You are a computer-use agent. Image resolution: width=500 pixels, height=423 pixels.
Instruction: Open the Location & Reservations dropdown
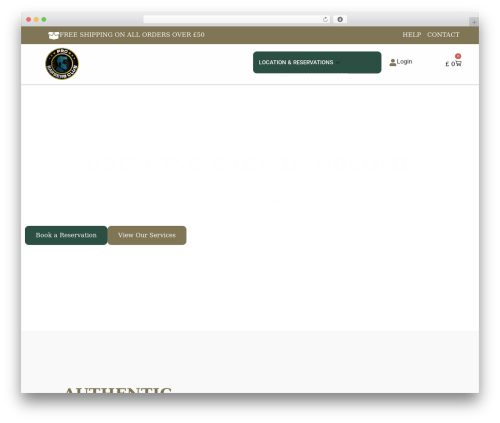pos(317,62)
